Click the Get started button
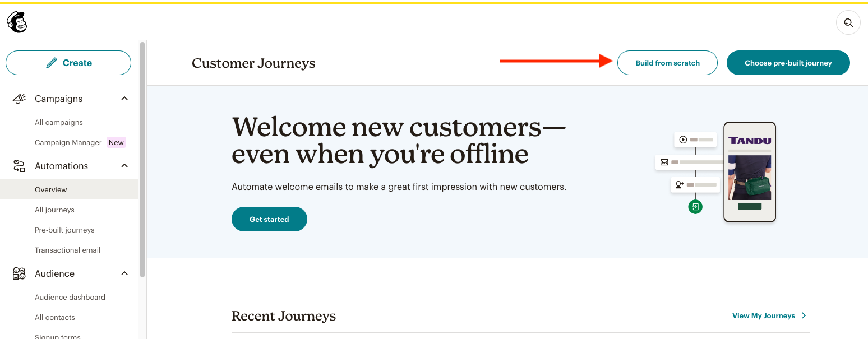The image size is (868, 339). tap(269, 219)
